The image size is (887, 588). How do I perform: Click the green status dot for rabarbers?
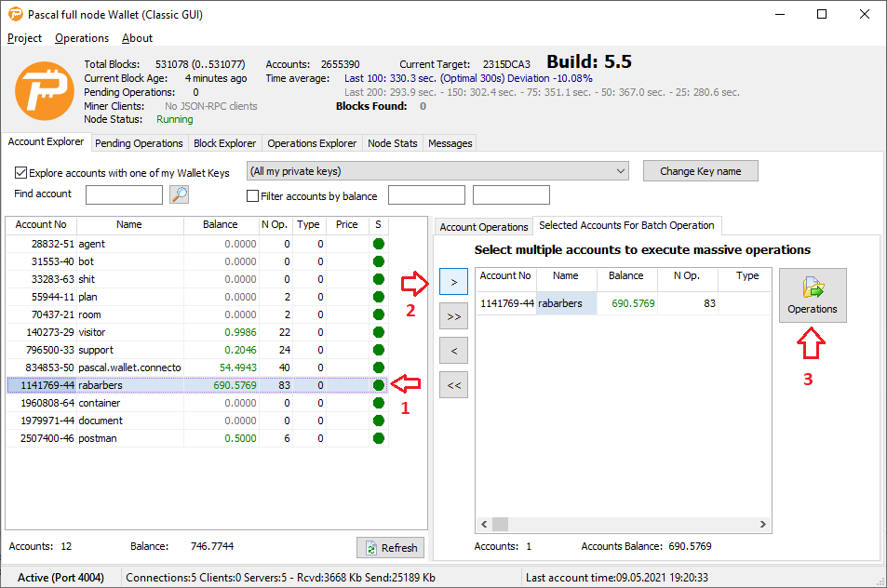(x=379, y=385)
